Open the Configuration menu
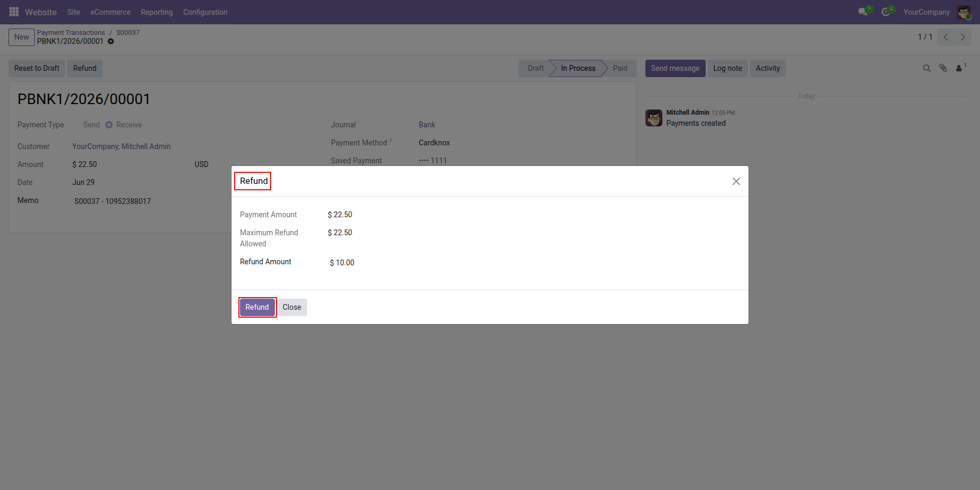 click(206, 12)
